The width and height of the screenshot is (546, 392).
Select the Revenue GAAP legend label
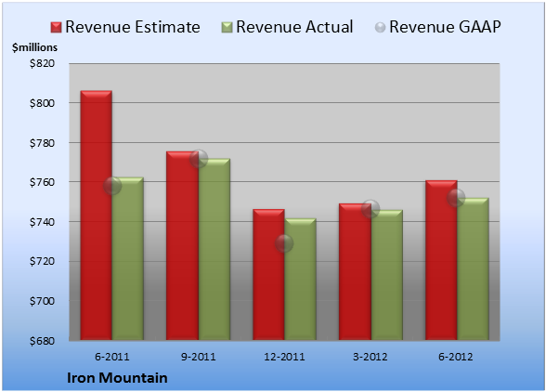445,27
